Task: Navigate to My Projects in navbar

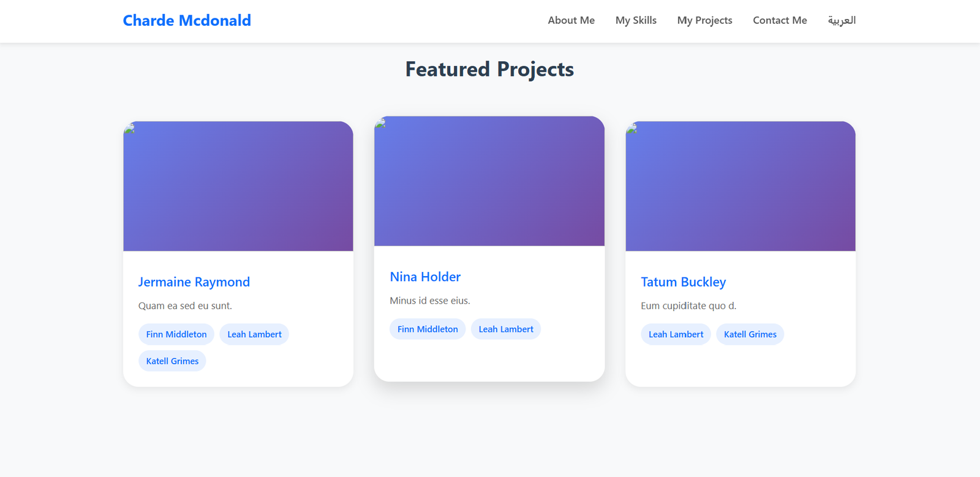Action: tap(704, 20)
